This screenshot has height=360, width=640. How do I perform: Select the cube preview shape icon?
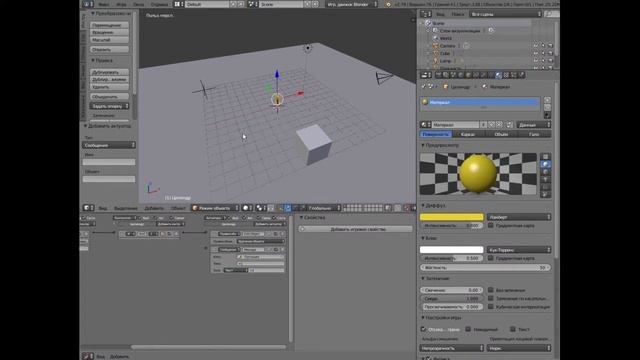tap(545, 172)
